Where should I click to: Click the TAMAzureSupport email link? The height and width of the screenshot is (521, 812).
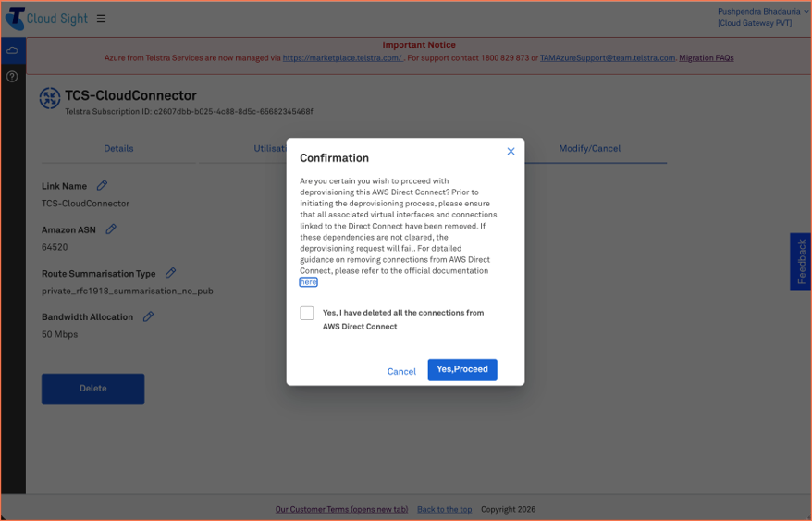[x=608, y=58]
